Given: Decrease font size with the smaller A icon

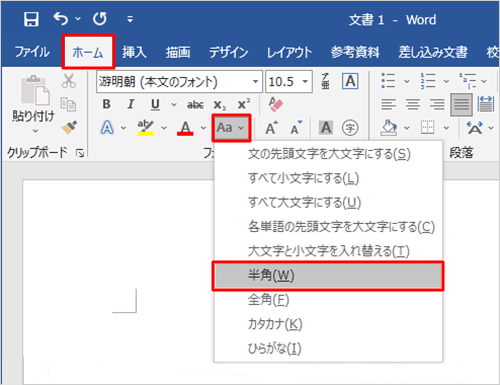Looking at the screenshot, I should [x=296, y=128].
